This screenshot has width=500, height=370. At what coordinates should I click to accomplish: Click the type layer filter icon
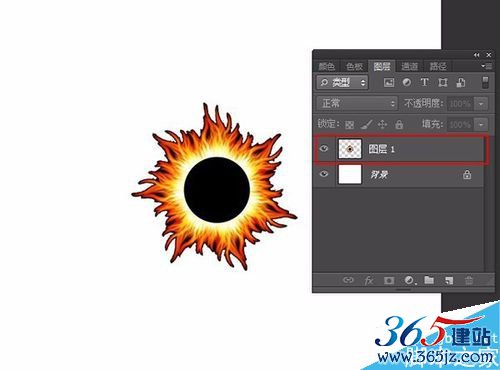click(x=424, y=82)
